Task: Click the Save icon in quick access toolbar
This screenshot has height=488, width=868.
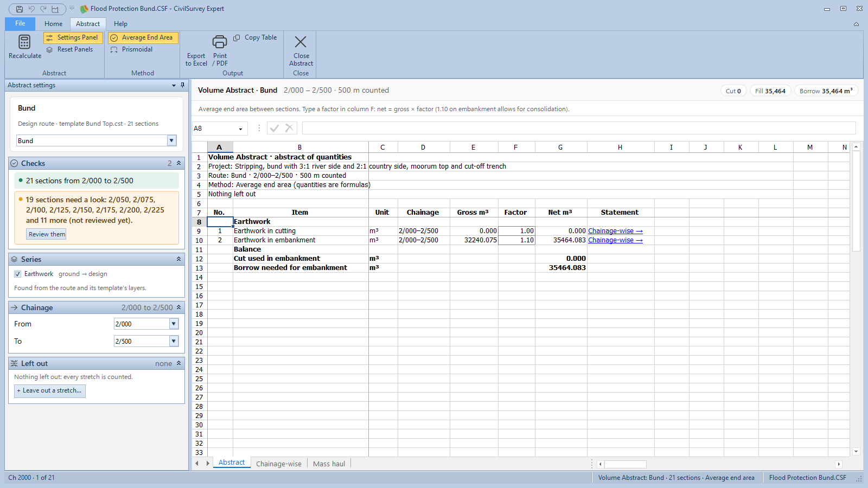Action: pyautogui.click(x=20, y=9)
